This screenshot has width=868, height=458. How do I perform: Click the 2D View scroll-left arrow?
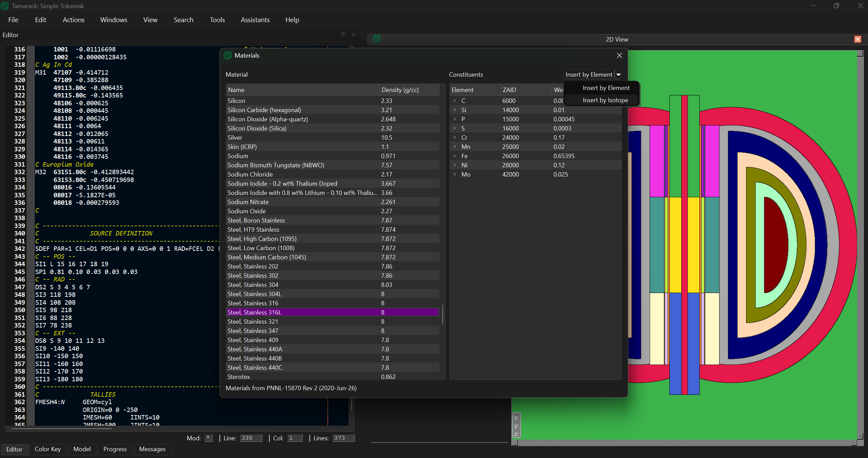pyautogui.click(x=515, y=443)
